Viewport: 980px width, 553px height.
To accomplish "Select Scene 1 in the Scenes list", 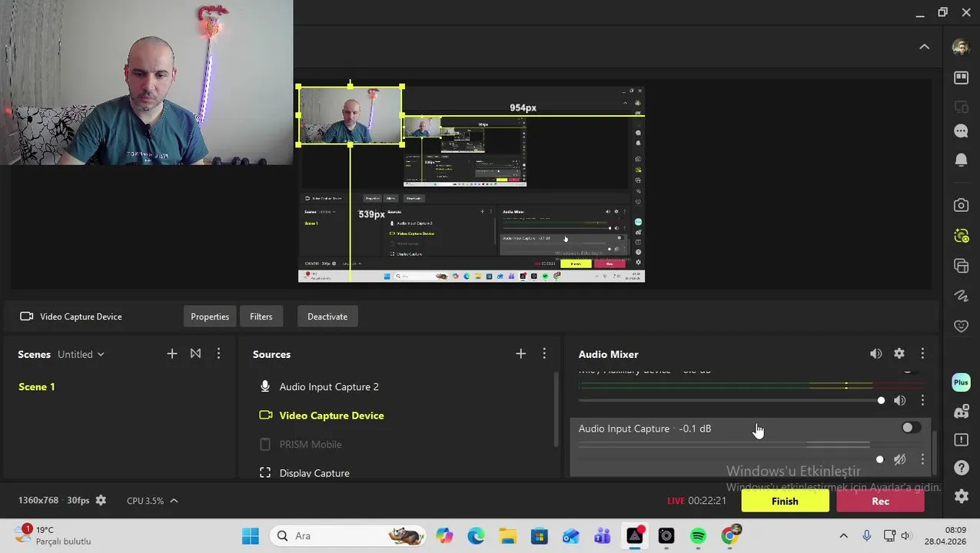I will coord(37,386).
